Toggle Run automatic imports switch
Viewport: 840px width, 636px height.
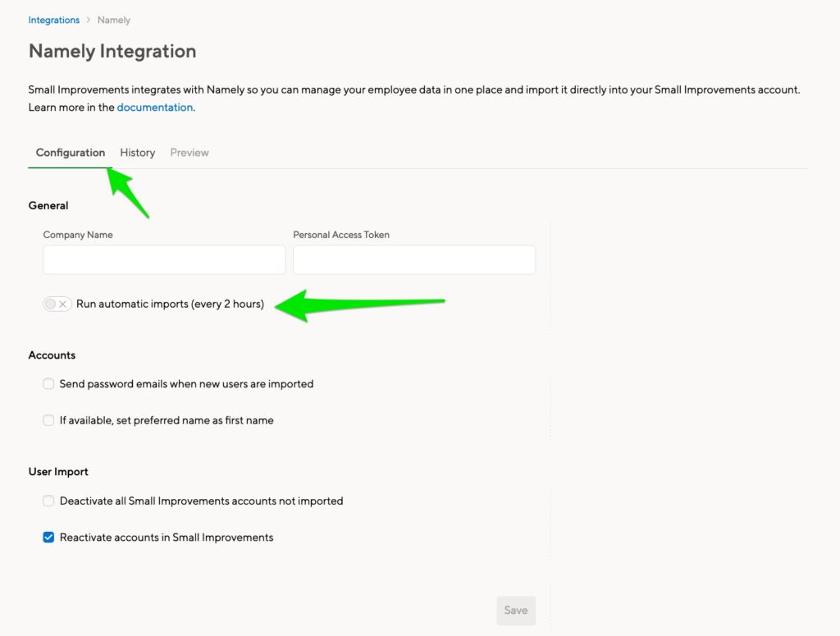(57, 304)
